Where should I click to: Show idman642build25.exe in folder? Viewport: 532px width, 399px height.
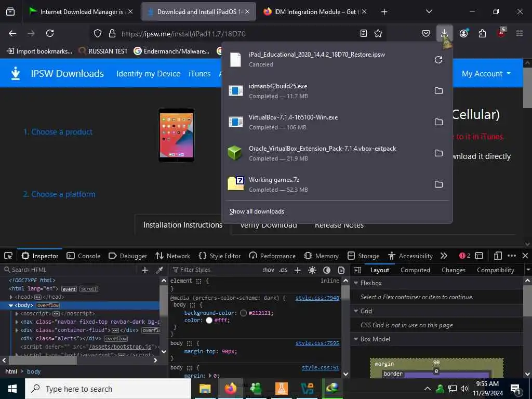click(438, 91)
